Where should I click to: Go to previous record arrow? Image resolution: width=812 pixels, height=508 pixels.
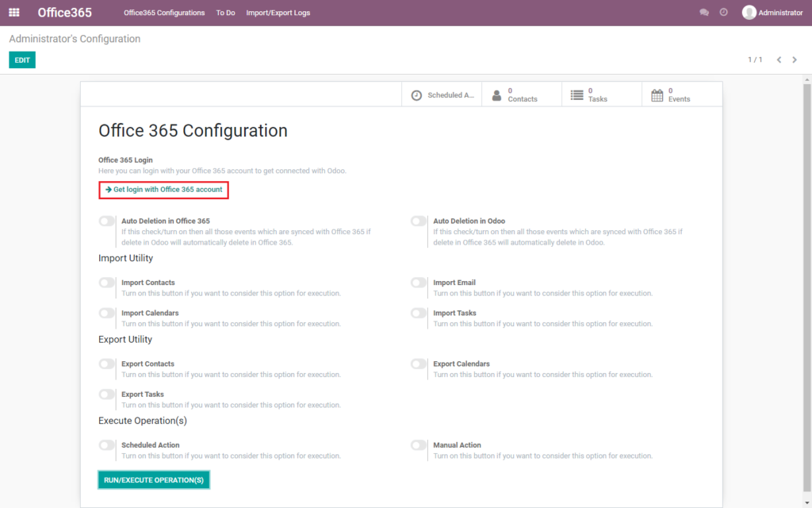coord(779,60)
